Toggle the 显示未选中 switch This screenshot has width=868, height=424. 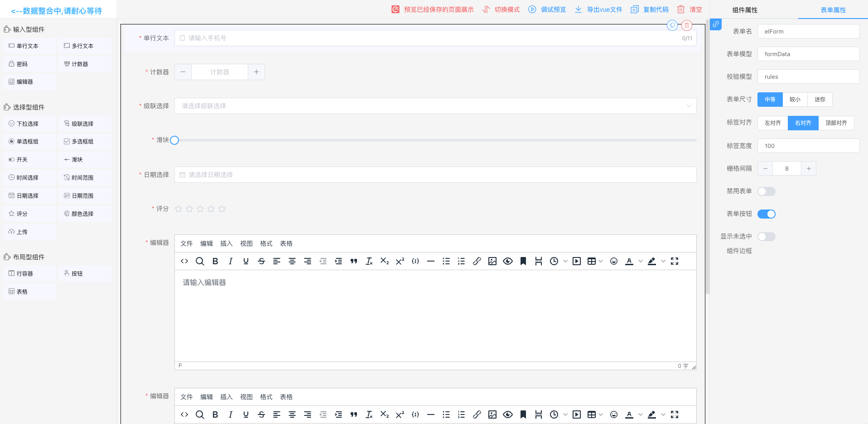point(767,237)
